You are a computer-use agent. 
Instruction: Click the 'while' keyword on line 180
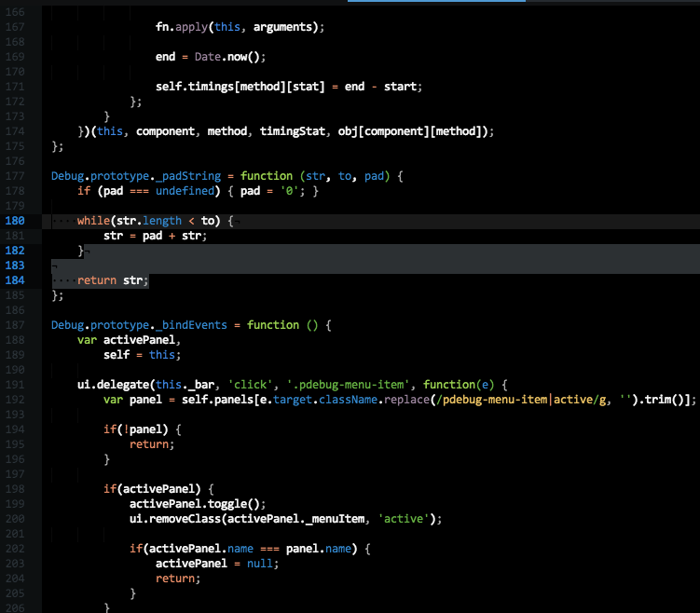pos(93,221)
